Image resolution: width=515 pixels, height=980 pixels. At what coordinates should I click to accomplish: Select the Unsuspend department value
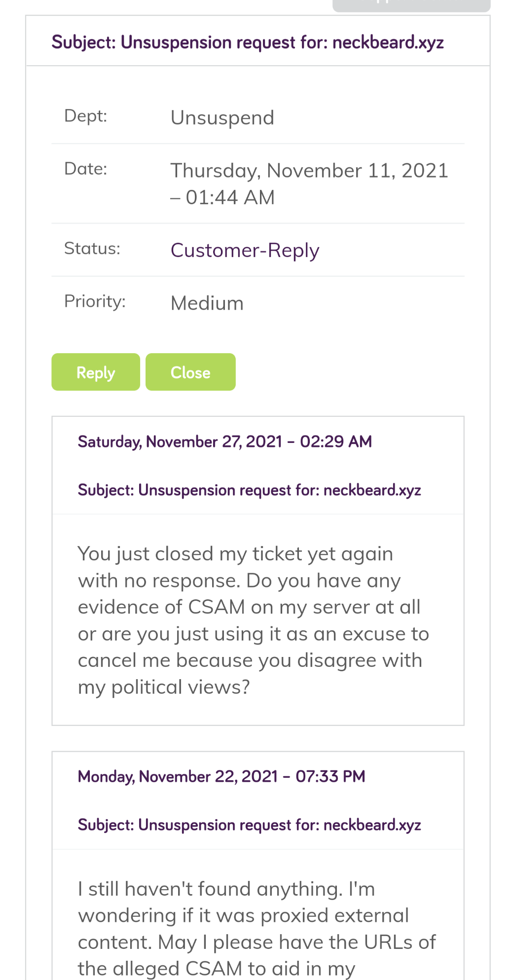click(222, 118)
